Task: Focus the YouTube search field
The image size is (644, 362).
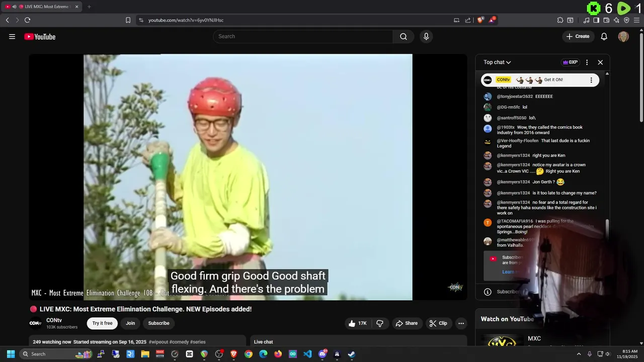Action: click(x=303, y=36)
